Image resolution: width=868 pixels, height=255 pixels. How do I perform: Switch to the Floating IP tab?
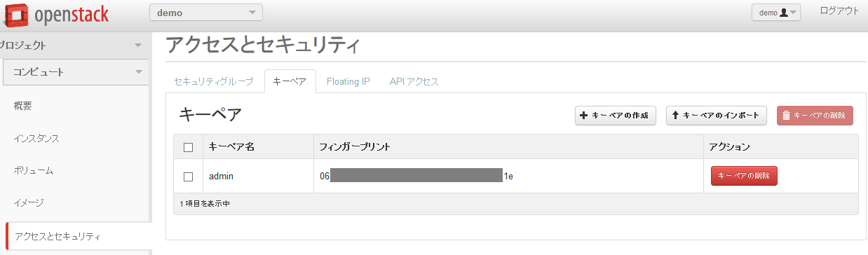(348, 81)
